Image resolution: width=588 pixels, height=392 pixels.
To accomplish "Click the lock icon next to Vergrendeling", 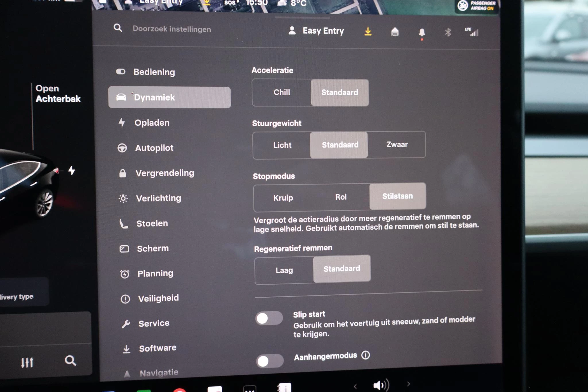I will coord(123,172).
